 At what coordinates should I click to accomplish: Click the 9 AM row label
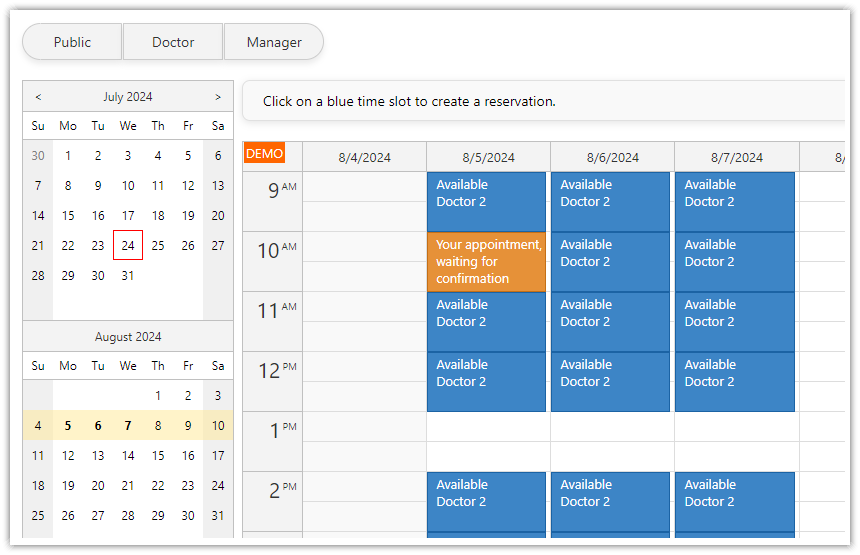click(273, 201)
